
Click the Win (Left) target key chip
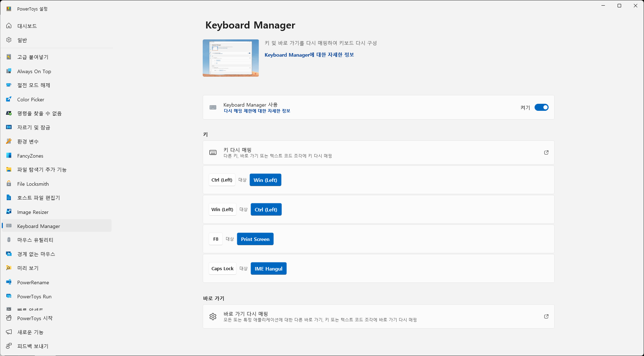click(x=265, y=180)
